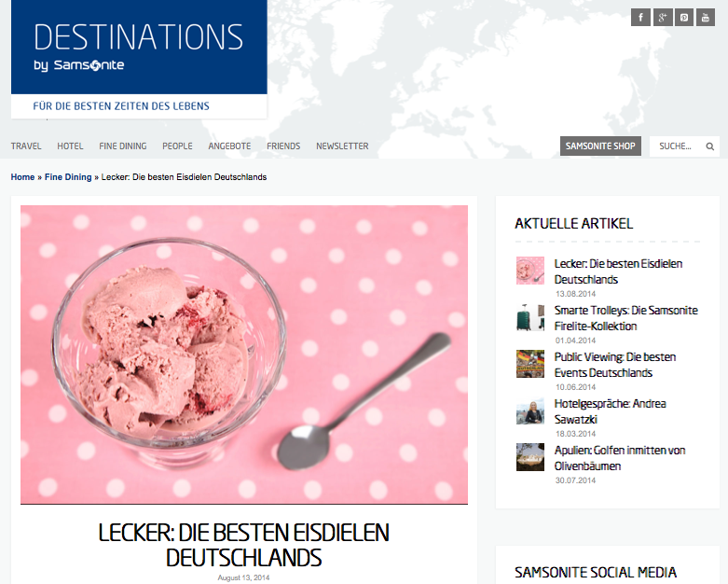Click the large ice cream article image
The image size is (728, 584).
pos(244,355)
